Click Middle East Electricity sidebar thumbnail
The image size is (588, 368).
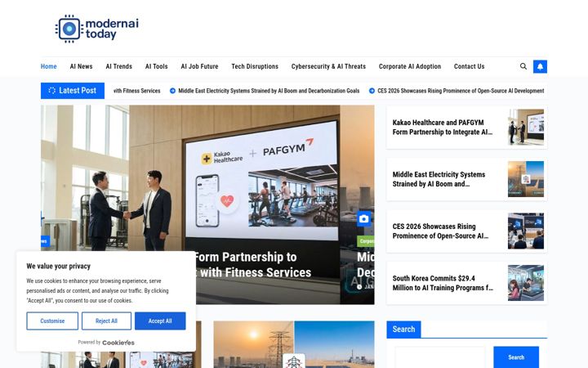526,179
